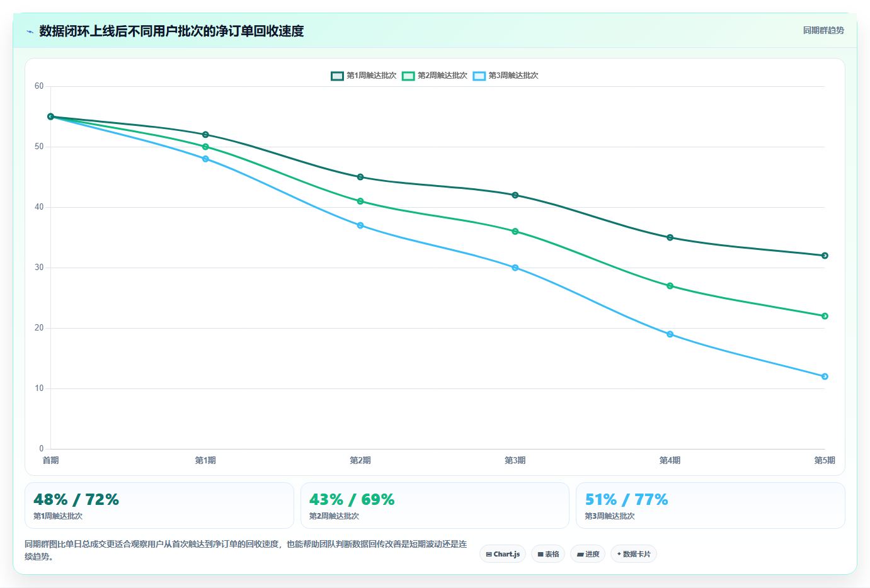
Task: Open the 43% / 69% stat card
Action: pos(435,506)
